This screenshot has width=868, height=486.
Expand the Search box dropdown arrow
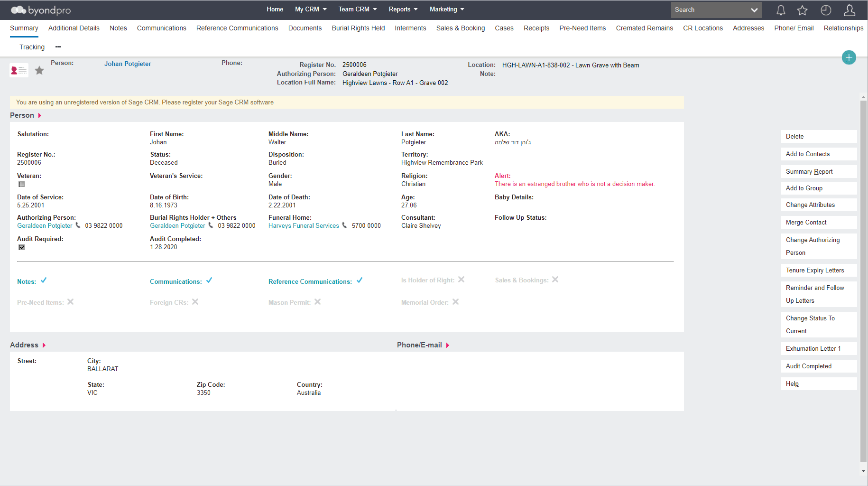(x=754, y=10)
